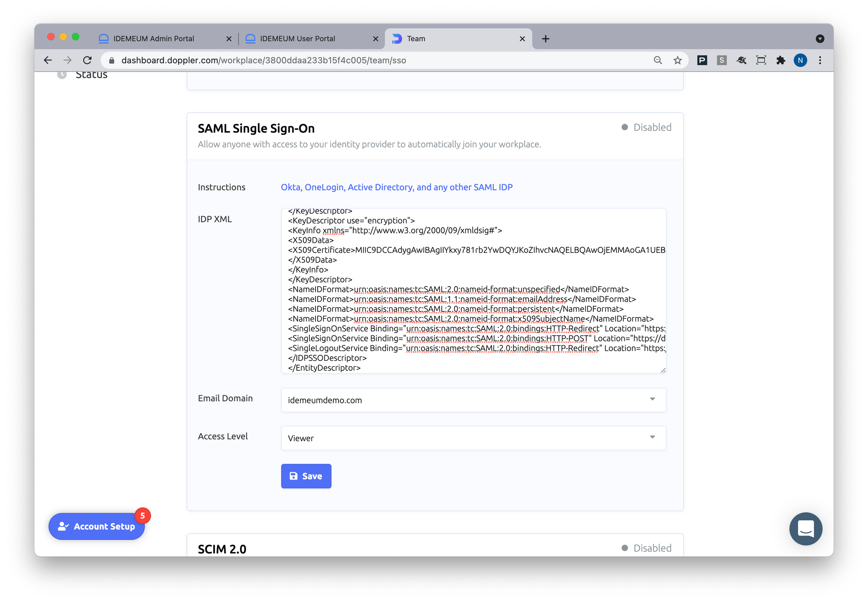Screen dimensions: 868x602
Task: Click the IDP XML label
Action: (x=215, y=219)
